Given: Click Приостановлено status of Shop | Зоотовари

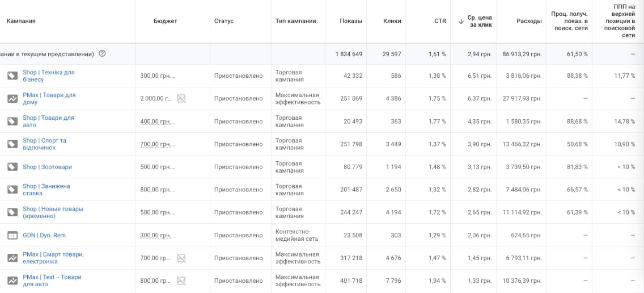Looking at the screenshot, I should pos(238,167).
